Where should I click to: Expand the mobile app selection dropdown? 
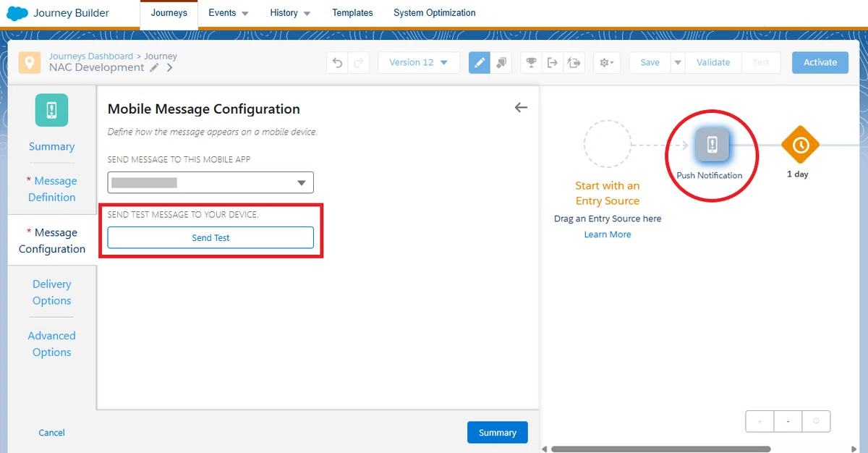pyautogui.click(x=210, y=183)
